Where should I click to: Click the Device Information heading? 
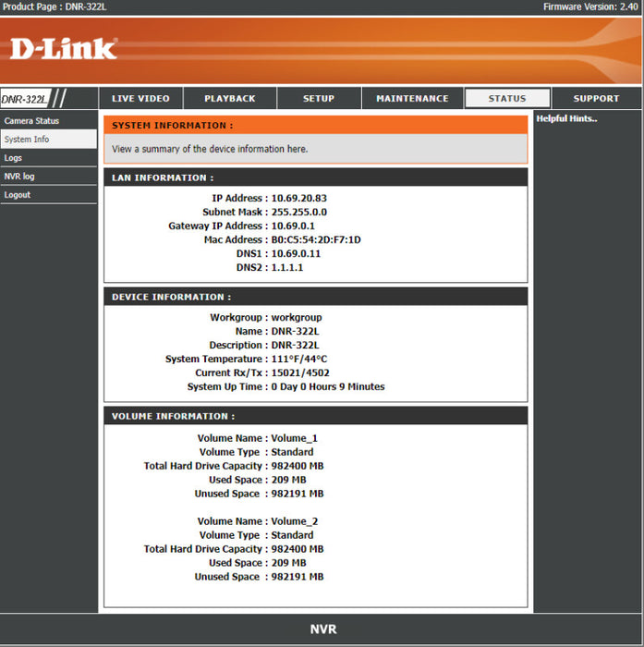[x=171, y=297]
